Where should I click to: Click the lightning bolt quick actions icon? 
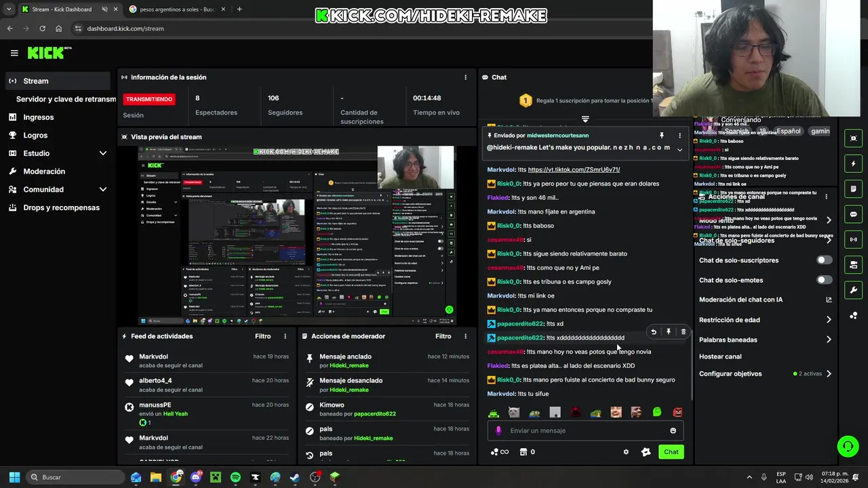[853, 163]
